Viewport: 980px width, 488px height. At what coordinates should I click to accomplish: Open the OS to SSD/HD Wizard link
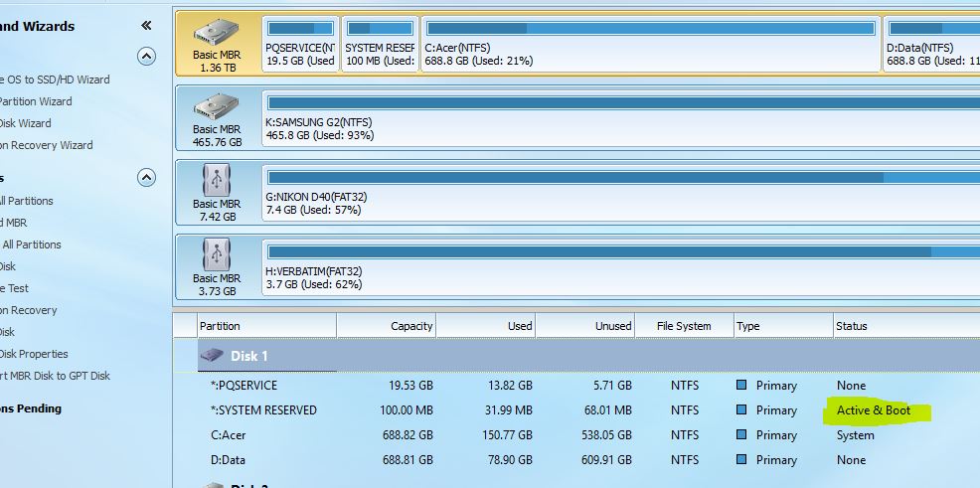pos(55,80)
